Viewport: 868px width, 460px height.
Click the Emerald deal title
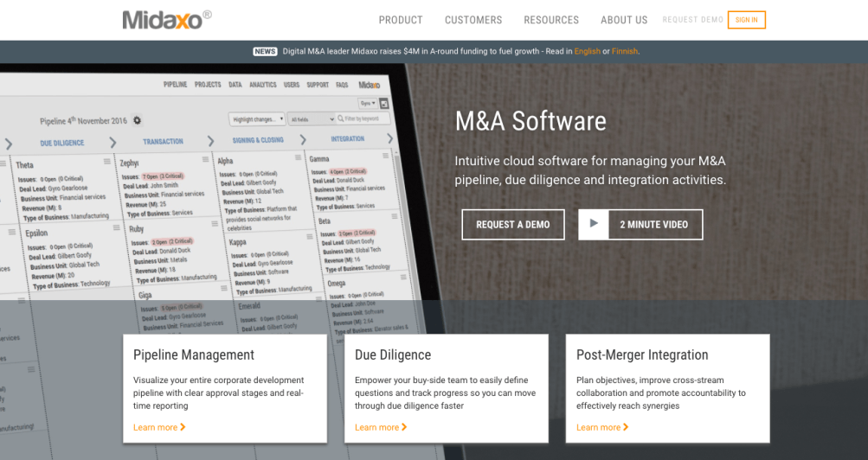pos(249,306)
